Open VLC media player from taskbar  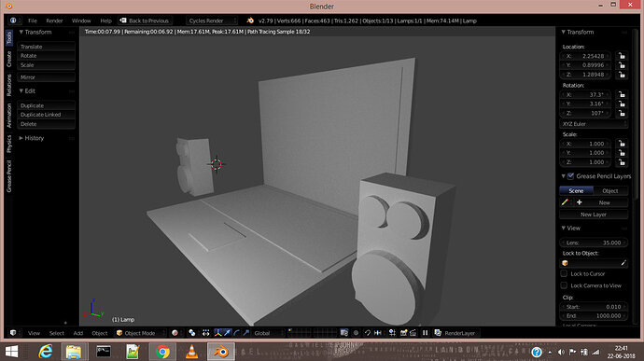click(x=191, y=352)
